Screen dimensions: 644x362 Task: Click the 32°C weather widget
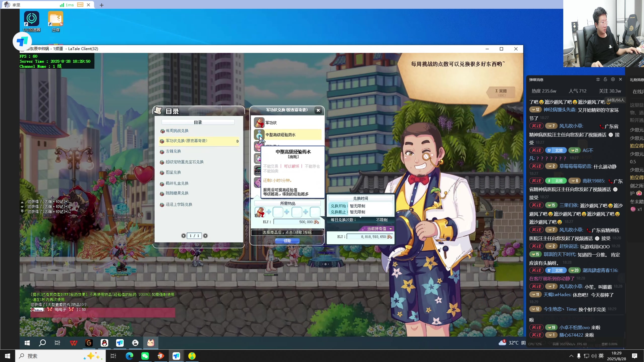click(512, 343)
